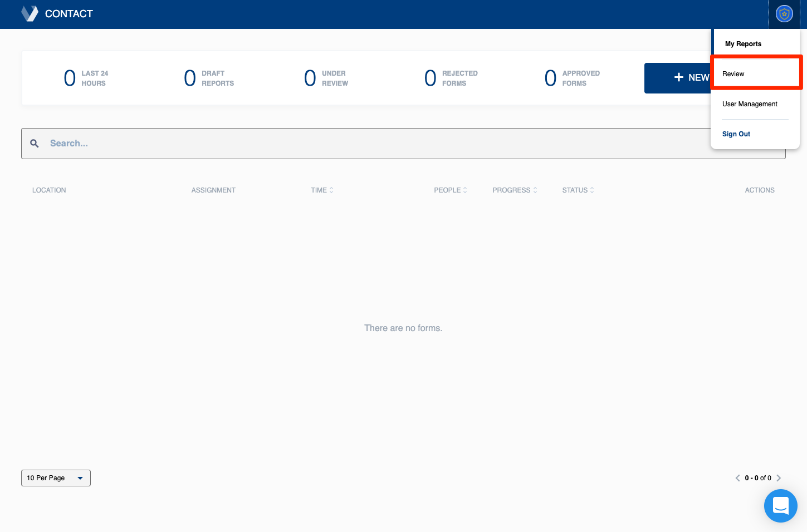This screenshot has width=807, height=532.
Task: Select Review from the account menu
Action: coord(733,73)
